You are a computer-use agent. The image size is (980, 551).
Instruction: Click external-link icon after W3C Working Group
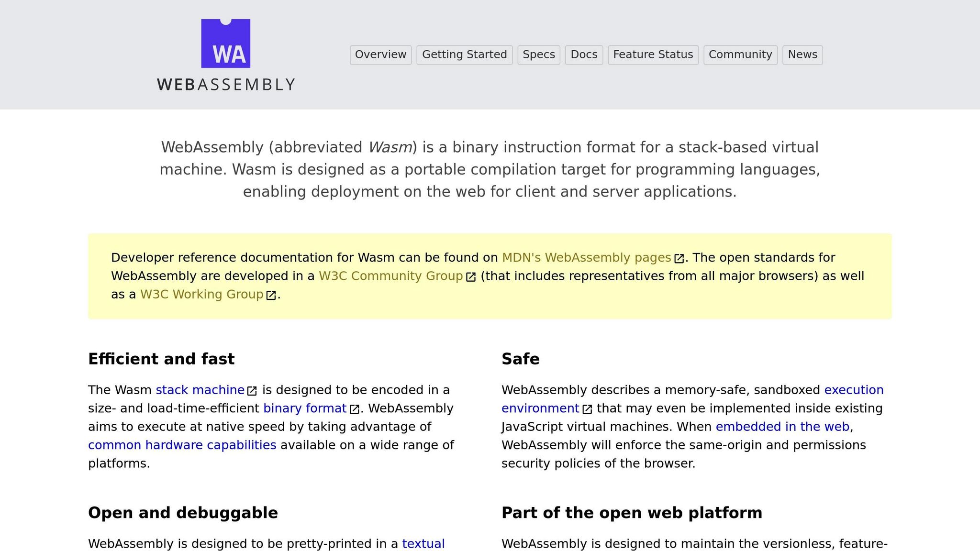tap(271, 295)
